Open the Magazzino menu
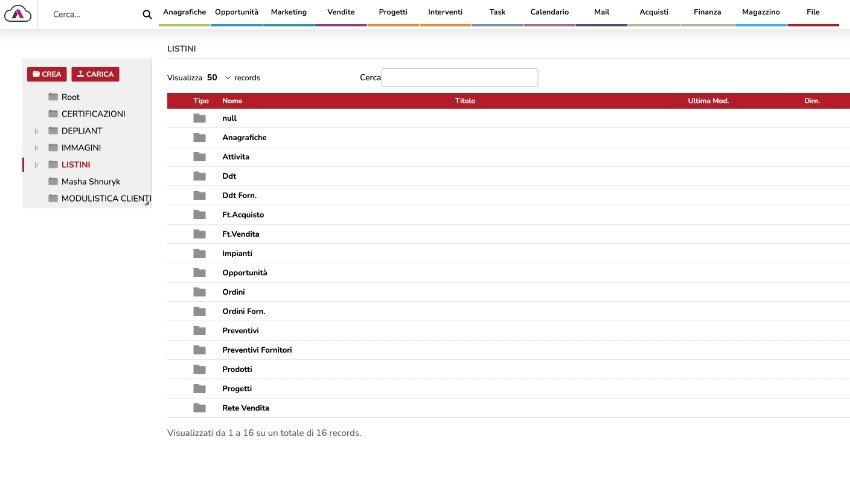 (x=761, y=12)
